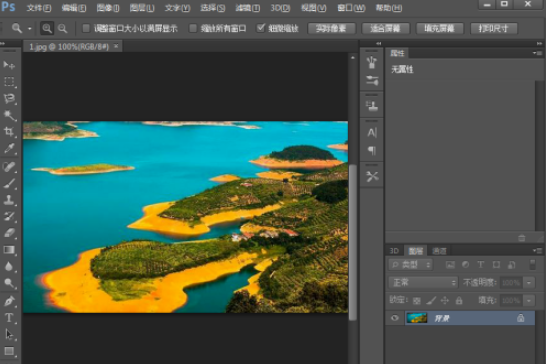Open the 图像(I) menu
The height and width of the screenshot is (364, 546).
point(108,8)
